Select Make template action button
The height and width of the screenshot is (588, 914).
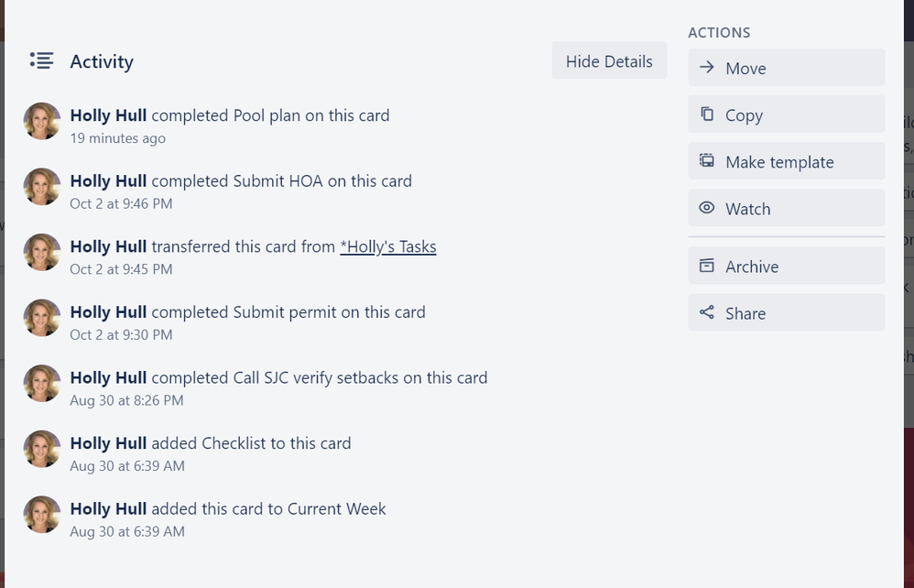click(x=787, y=161)
